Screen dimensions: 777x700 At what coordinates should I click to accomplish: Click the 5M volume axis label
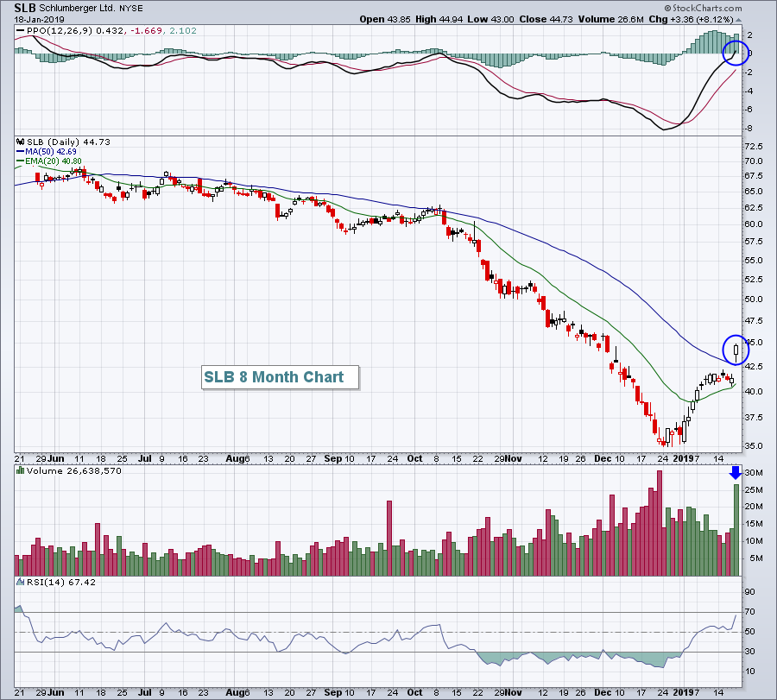click(755, 558)
